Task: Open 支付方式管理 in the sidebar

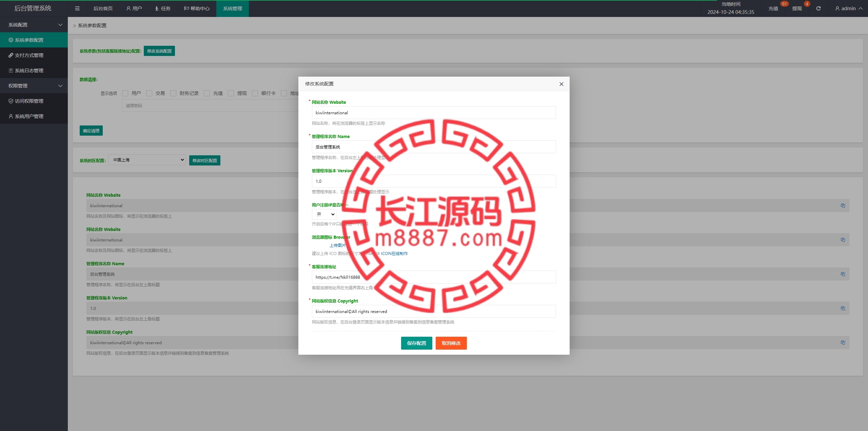Action: [34, 55]
